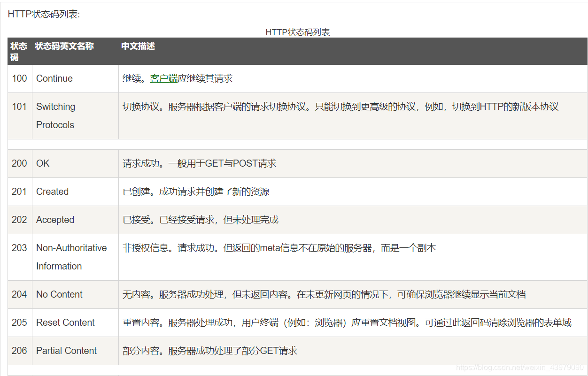This screenshot has height=376, width=588.
Task: Click the 重置内容 description text
Action: tap(347, 322)
